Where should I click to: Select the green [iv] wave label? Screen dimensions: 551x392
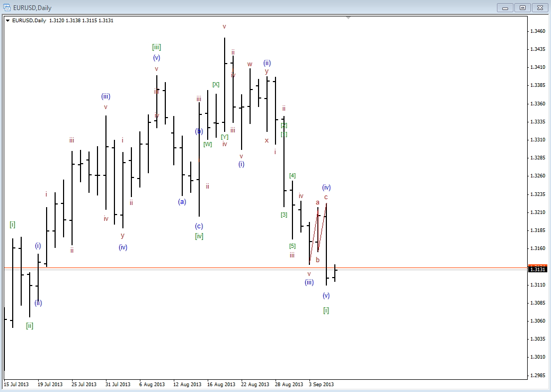[199, 236]
